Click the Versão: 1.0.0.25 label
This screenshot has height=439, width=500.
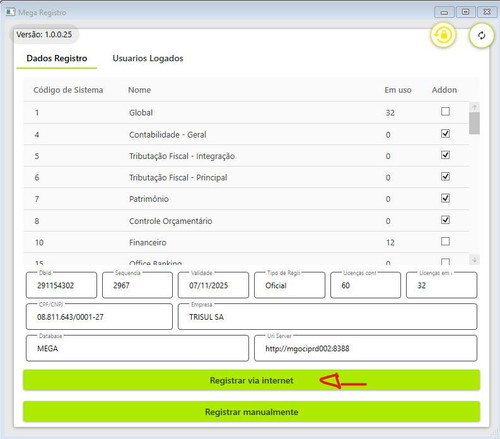click(44, 34)
